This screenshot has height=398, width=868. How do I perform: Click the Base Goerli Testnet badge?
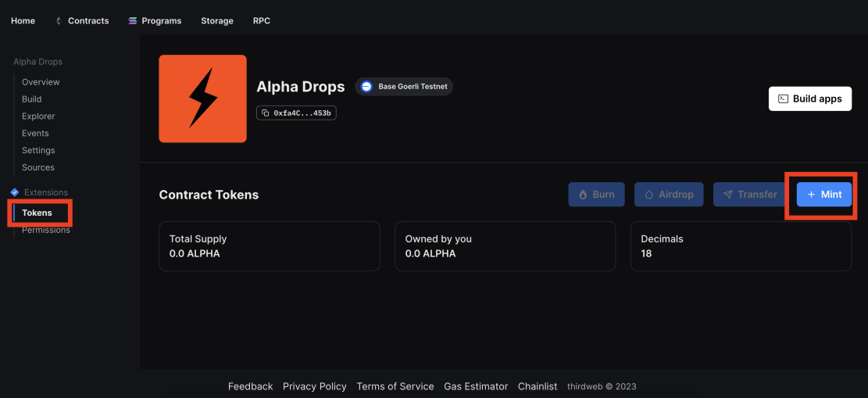click(404, 87)
